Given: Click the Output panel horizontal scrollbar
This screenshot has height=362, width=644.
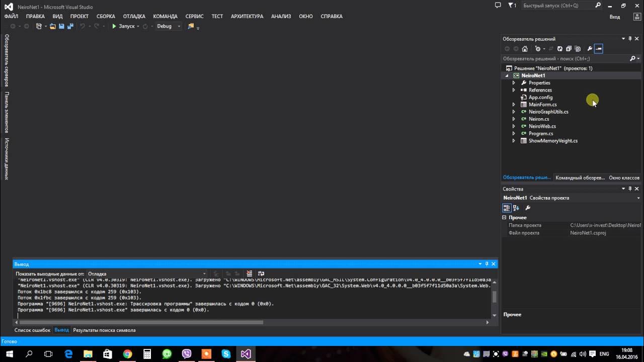Looking at the screenshot, I should click(x=141, y=322).
